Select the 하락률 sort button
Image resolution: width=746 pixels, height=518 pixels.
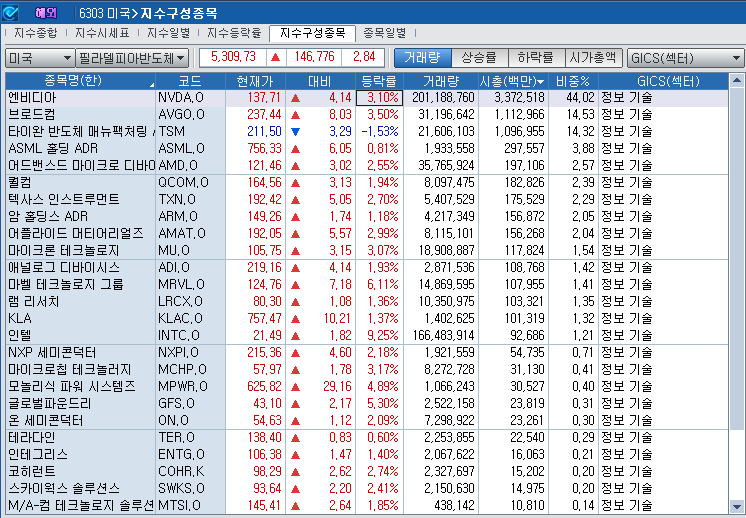[x=536, y=58]
